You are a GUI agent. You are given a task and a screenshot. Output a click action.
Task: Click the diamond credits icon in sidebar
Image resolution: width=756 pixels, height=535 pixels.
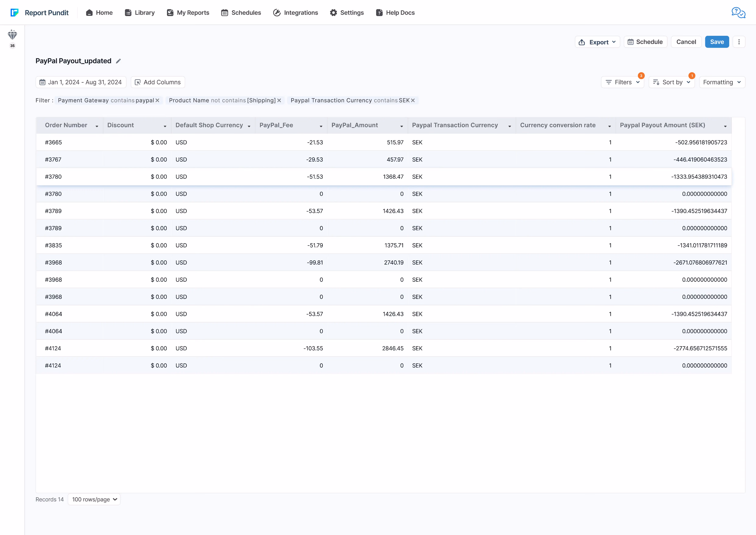(x=12, y=35)
